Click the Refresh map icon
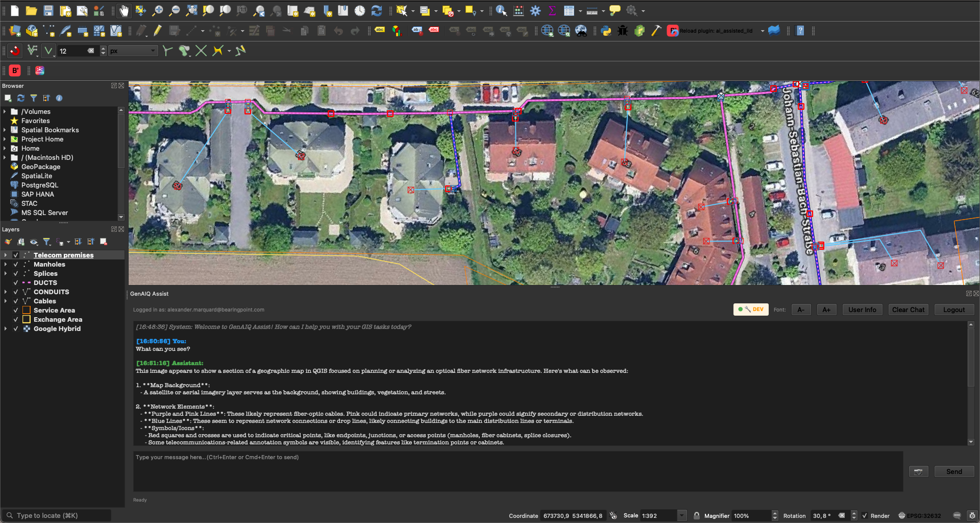 pos(377,11)
